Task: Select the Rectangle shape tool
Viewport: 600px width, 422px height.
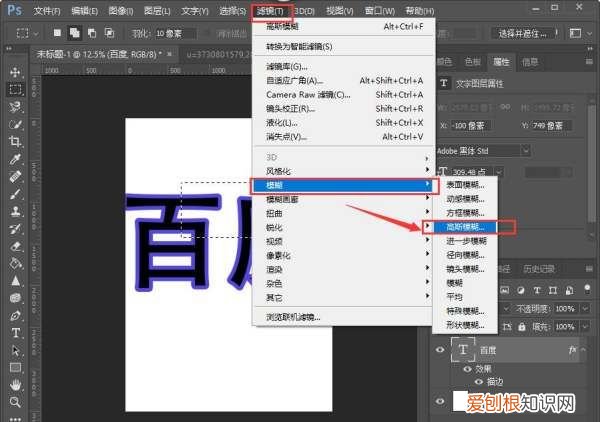Action: [15, 368]
